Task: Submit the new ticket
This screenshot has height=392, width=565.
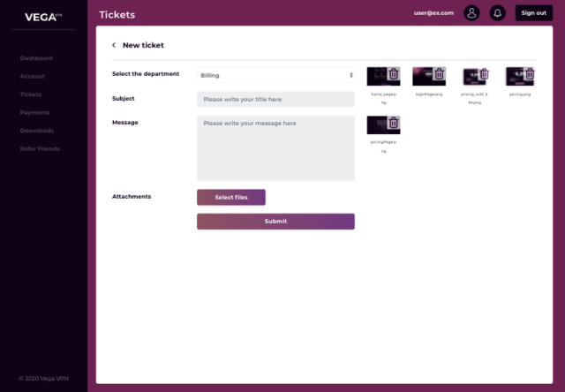Action: click(275, 221)
